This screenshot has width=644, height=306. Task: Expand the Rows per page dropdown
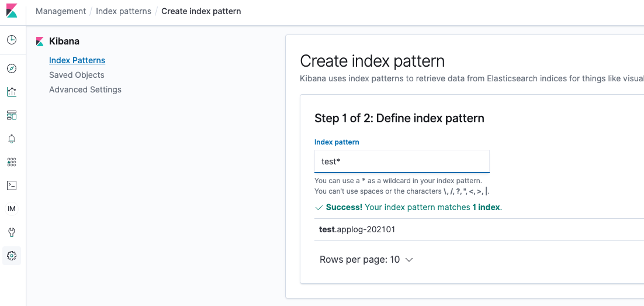pyautogui.click(x=366, y=260)
